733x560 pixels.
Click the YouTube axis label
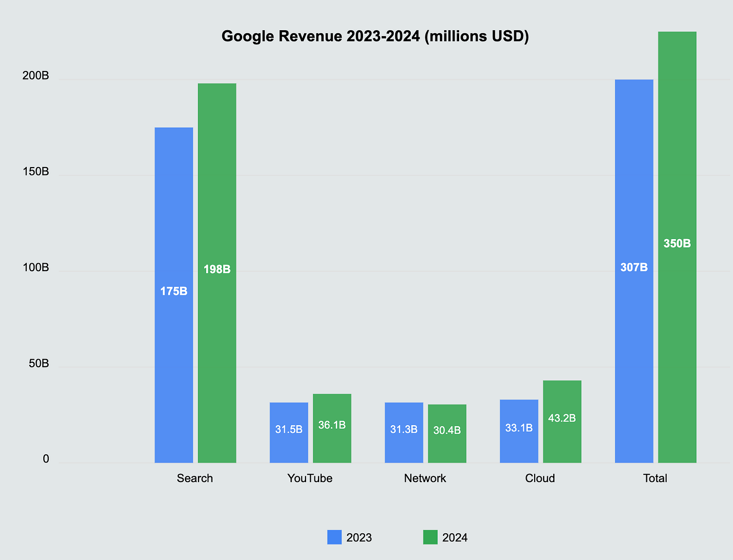coord(310,478)
